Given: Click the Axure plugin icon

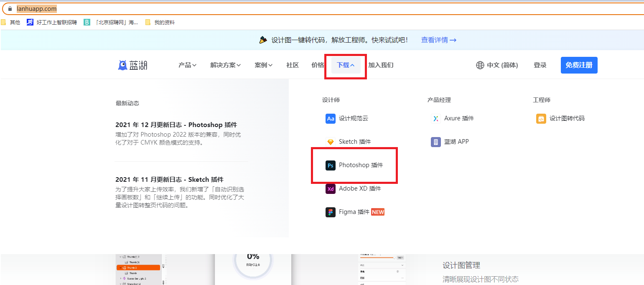Looking at the screenshot, I should 436,119.
